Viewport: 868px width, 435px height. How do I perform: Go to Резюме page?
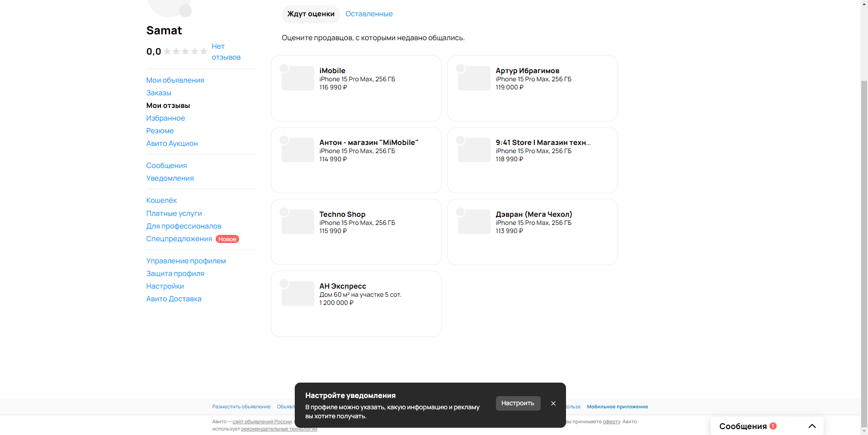point(160,131)
